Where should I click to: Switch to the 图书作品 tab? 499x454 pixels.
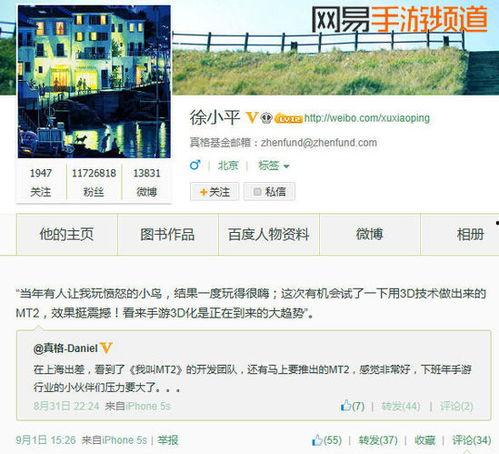pyautogui.click(x=168, y=235)
